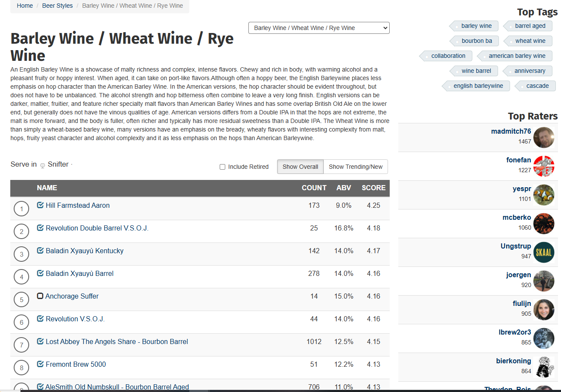
Task: Sort the table by COUNT column header
Action: point(314,188)
